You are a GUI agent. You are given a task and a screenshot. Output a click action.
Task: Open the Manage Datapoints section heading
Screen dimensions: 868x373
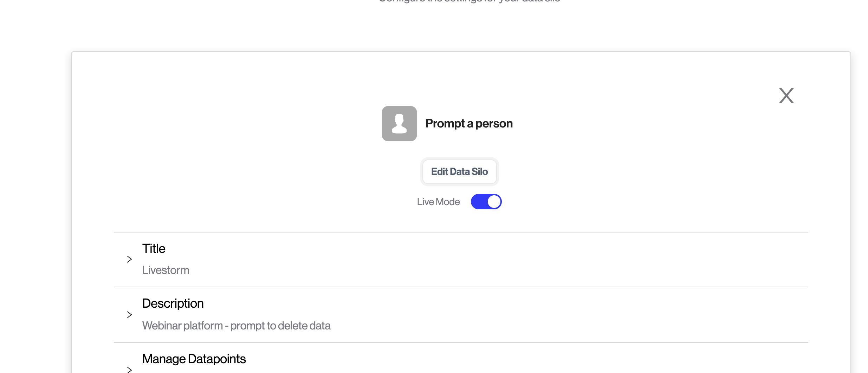click(x=194, y=359)
